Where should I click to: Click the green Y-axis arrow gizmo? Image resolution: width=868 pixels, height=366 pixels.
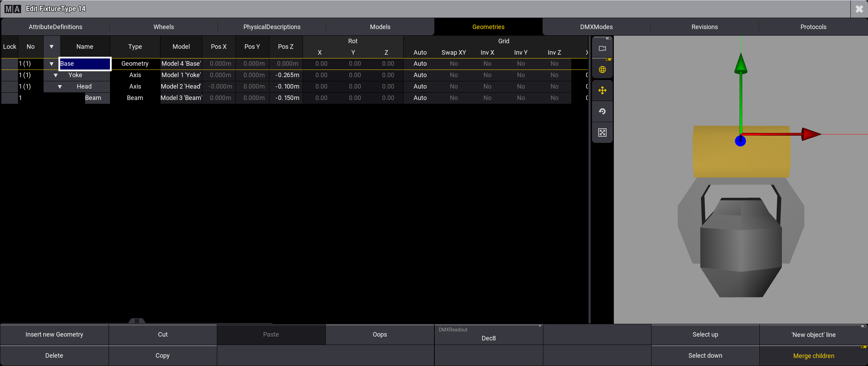tap(740, 64)
